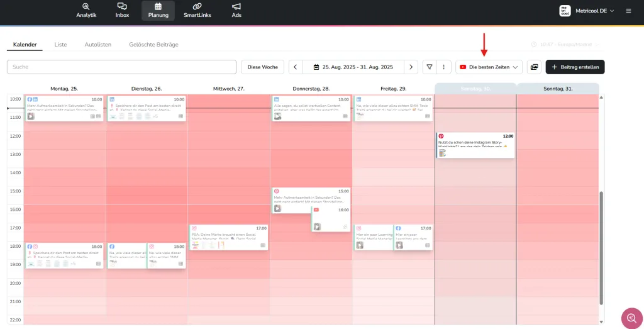
Task: Open the hamburger menu at top right
Action: (x=628, y=11)
